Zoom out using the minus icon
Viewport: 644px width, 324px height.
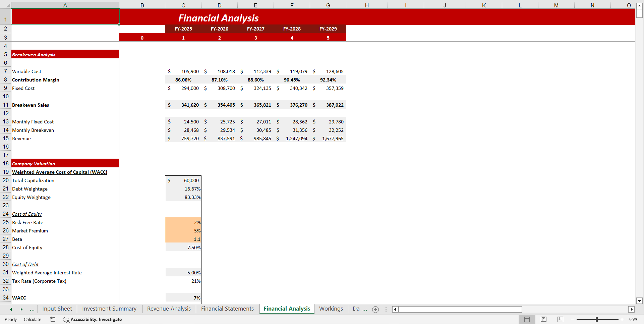[x=573, y=319]
